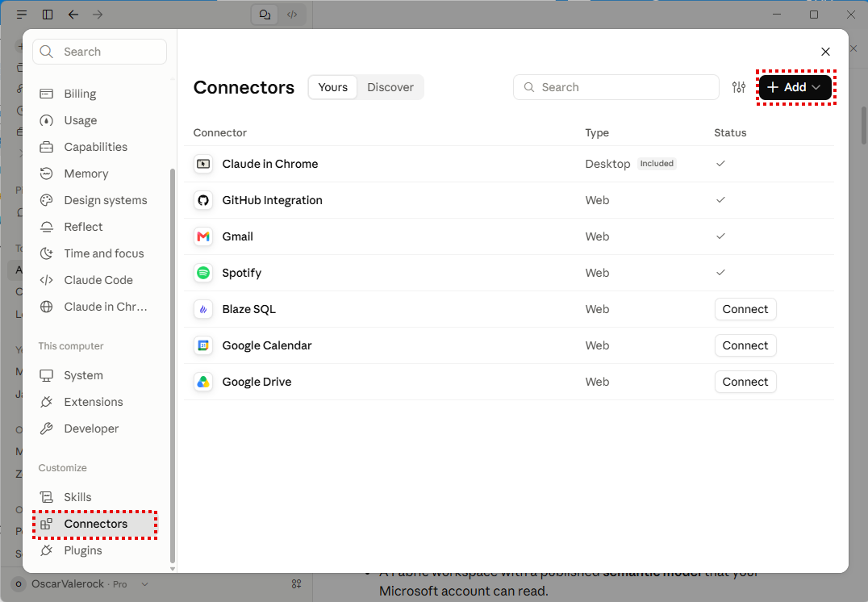Switch to the Yours tab
This screenshot has height=602, width=868.
coord(332,87)
